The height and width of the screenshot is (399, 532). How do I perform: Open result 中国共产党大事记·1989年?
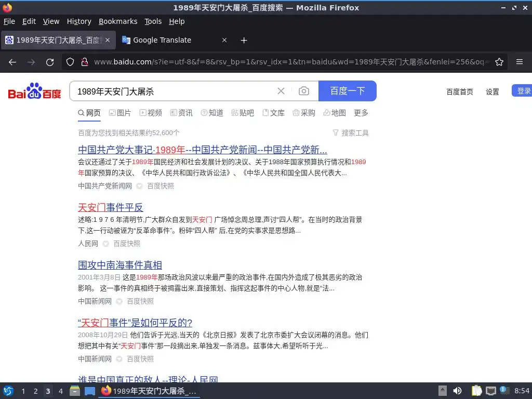(203, 150)
